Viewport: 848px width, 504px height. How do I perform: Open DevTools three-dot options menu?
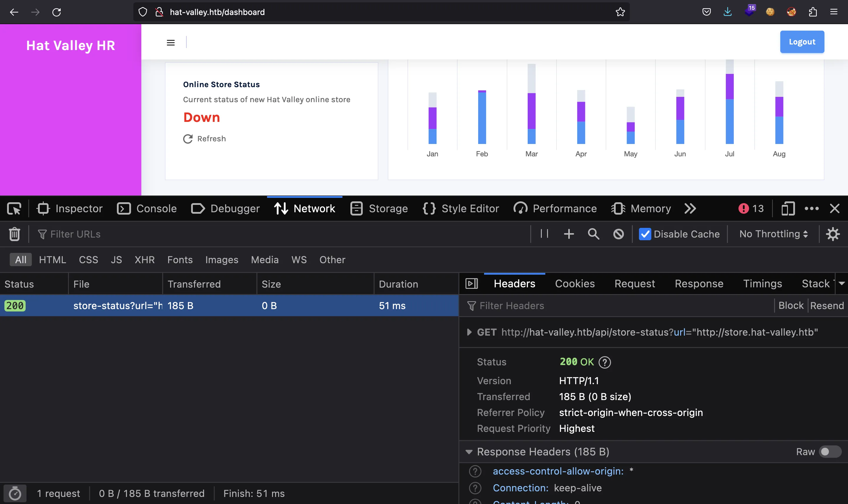click(812, 208)
